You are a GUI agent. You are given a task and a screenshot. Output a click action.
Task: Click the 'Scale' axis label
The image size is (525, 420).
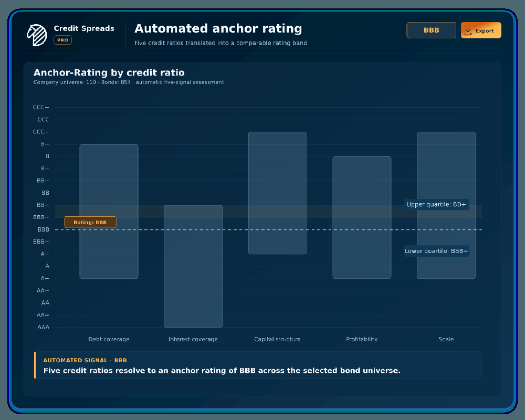446,339
